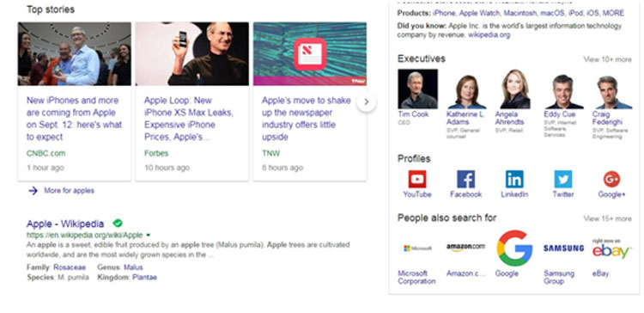Open the Twitter profile icon
Screen dimensions: 644x313
[562, 180]
